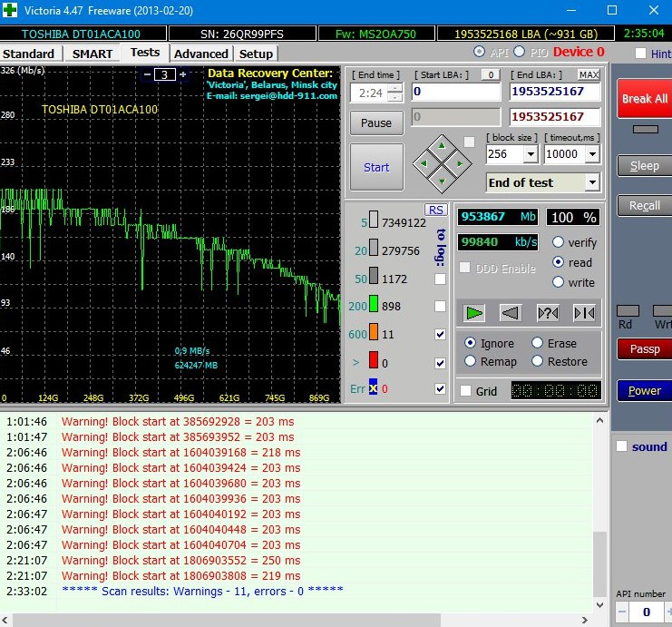Click the blue Power button
The image size is (672, 627).
point(645,390)
